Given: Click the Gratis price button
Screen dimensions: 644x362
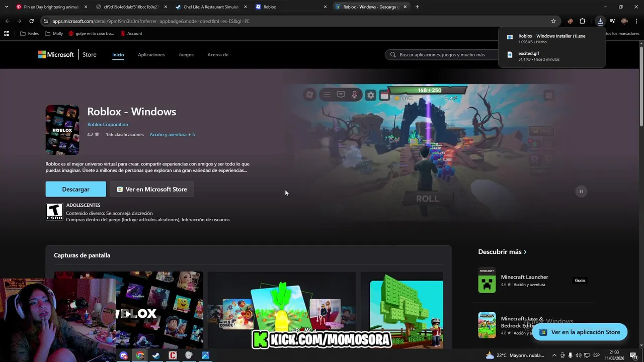Looking at the screenshot, I should pos(580,281).
